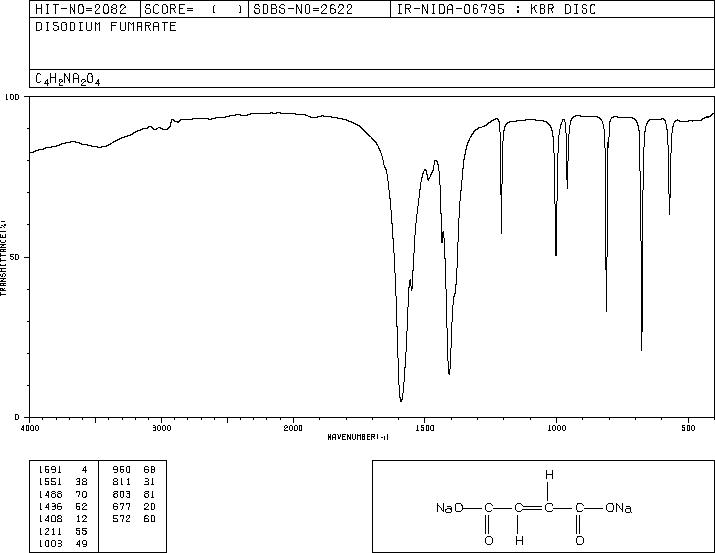Select peak table entry 1408
This screenshot has height=553, width=715.
[50, 519]
